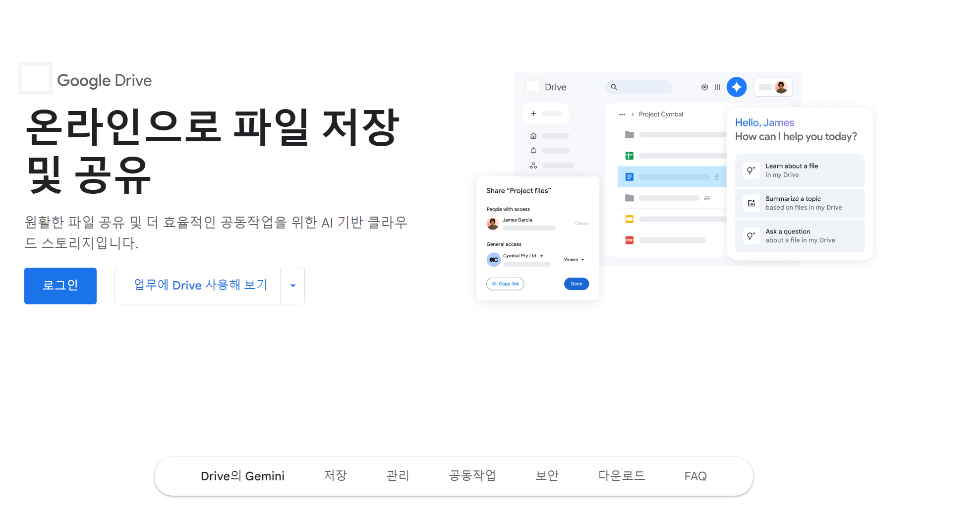Click the 업무에 Drive 사용해 보기 button
Screen dimensions: 980x518
198,286
